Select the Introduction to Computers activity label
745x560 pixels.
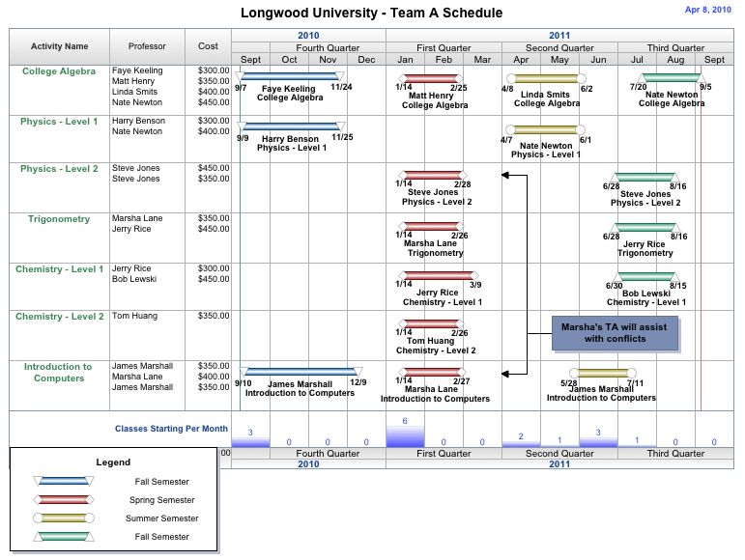(59, 373)
